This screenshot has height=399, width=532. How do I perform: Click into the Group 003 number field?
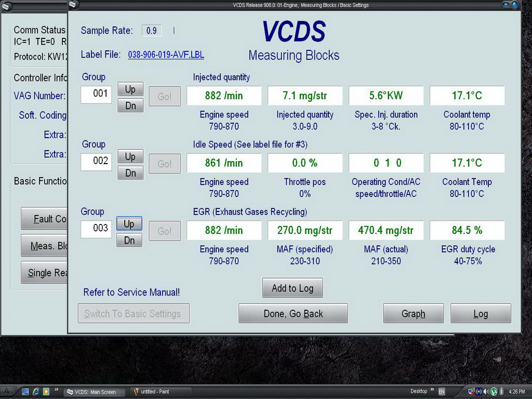96,228
